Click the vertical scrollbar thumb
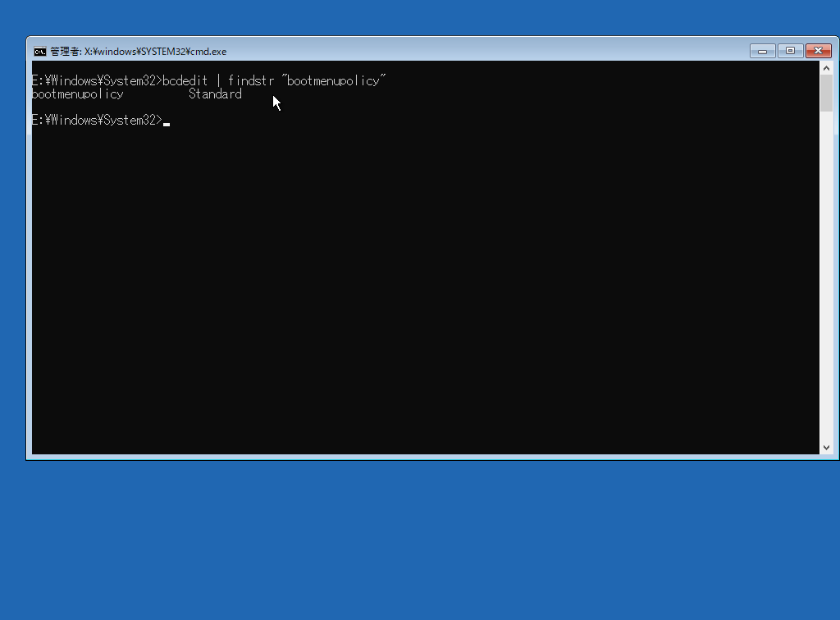 pos(826,93)
